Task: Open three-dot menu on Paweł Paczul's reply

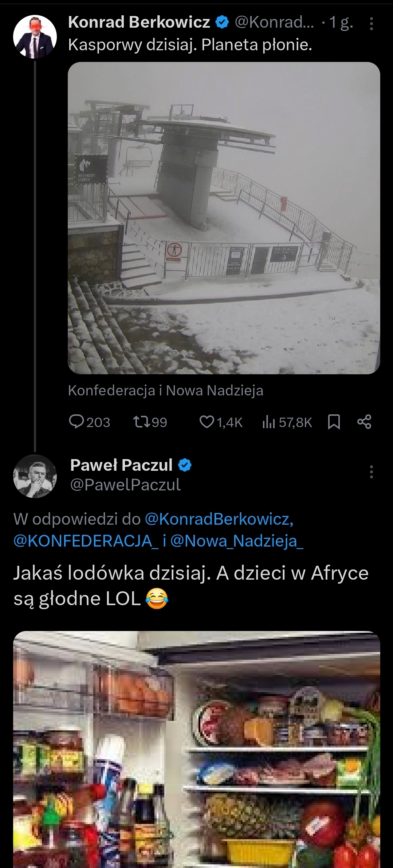Action: (371, 472)
